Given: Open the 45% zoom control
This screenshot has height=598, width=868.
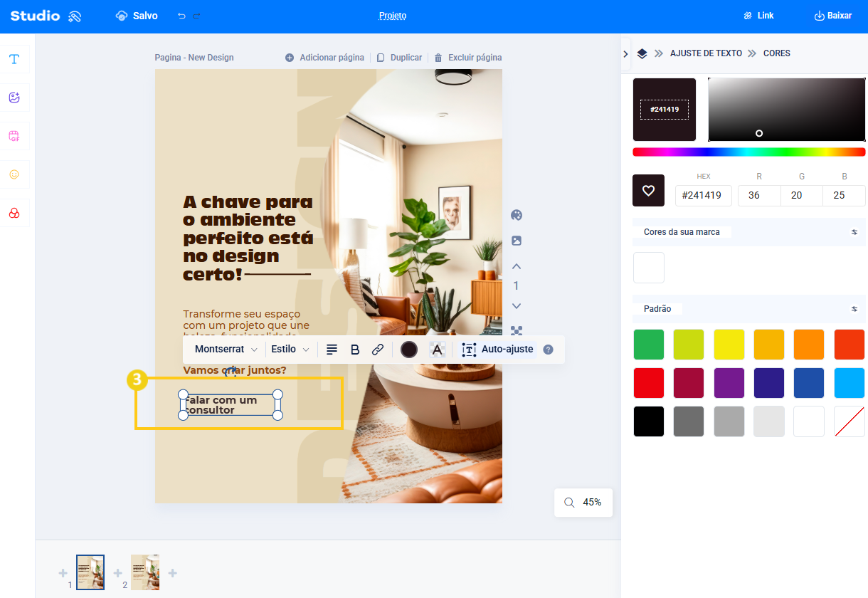Looking at the screenshot, I should pyautogui.click(x=583, y=502).
